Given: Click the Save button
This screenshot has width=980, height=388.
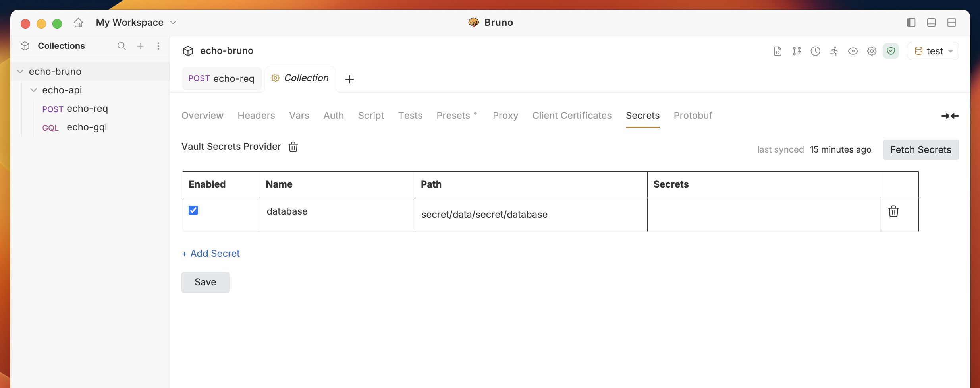Looking at the screenshot, I should (x=205, y=282).
